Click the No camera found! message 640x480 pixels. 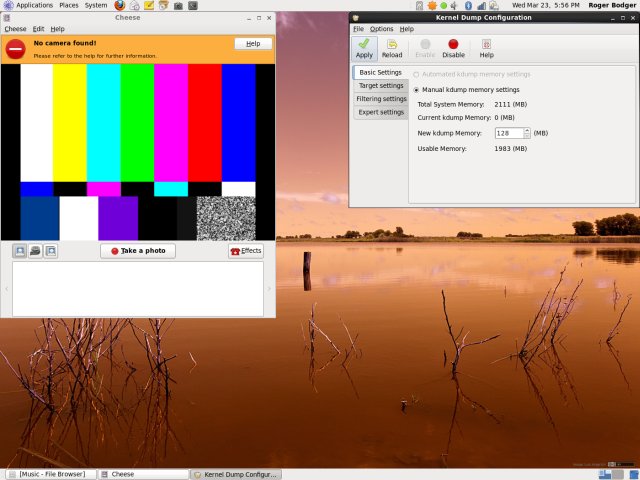(x=65, y=43)
